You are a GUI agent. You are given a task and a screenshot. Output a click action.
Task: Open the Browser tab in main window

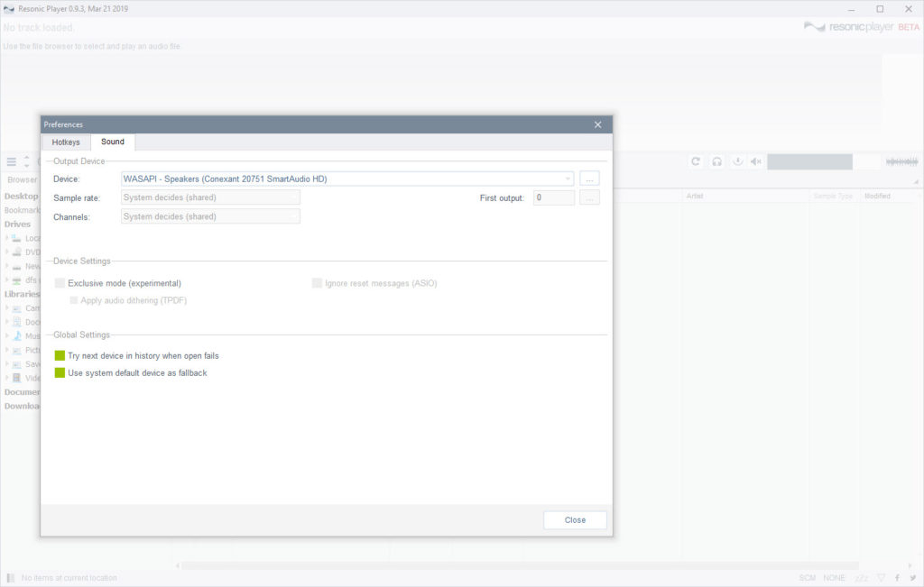22,179
